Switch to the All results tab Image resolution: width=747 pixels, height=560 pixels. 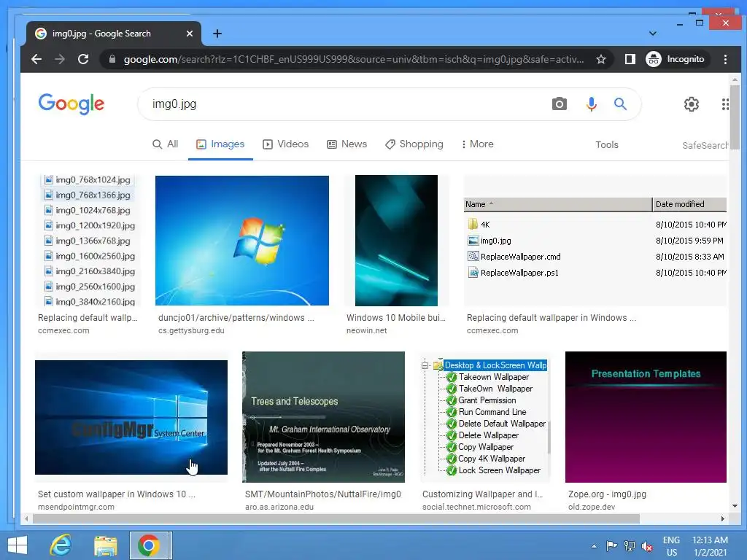click(166, 144)
